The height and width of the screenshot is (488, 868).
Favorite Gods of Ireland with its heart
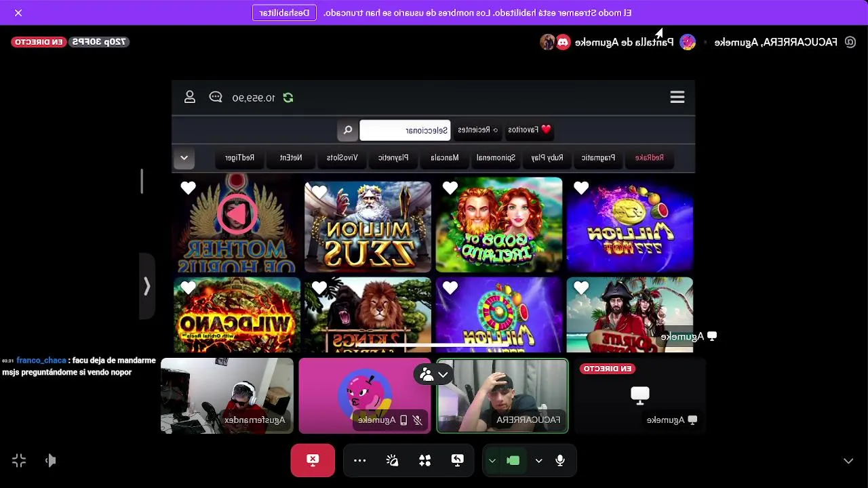pyautogui.click(x=450, y=188)
